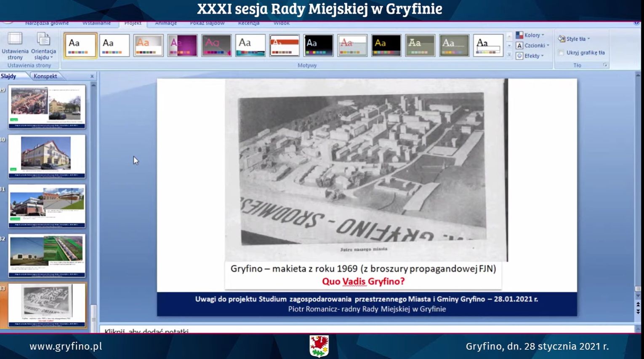Switch to the Konspekt tab
This screenshot has width=644, height=359.
45,76
